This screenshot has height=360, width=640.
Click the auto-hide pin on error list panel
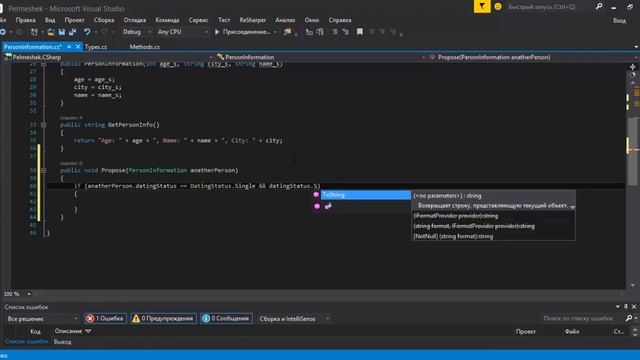(x=626, y=307)
